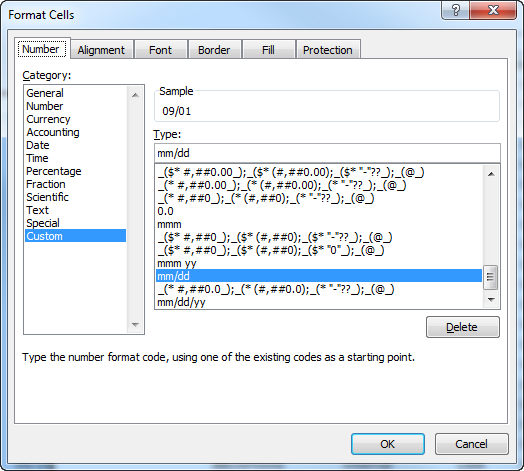The image size is (524, 471).
Task: Select the Fill tab
Action: coord(268,50)
